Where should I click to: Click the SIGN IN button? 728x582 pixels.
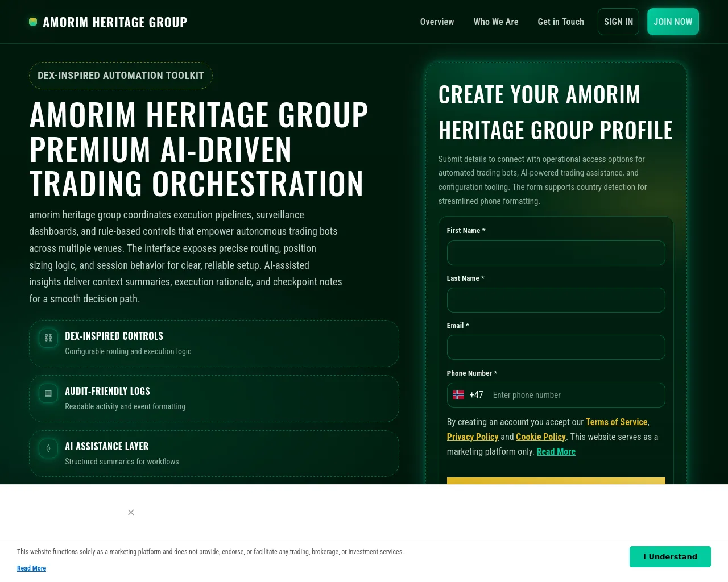pyautogui.click(x=618, y=22)
